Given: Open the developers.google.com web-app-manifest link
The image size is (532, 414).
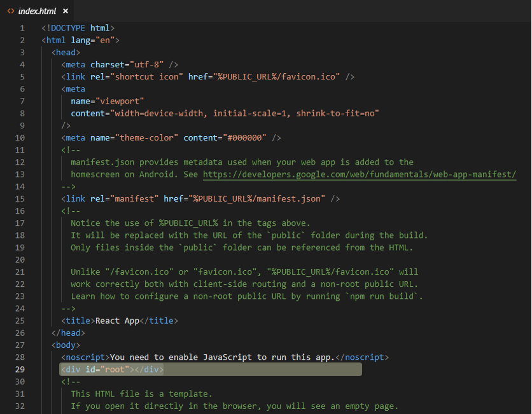Looking at the screenshot, I should point(360,174).
